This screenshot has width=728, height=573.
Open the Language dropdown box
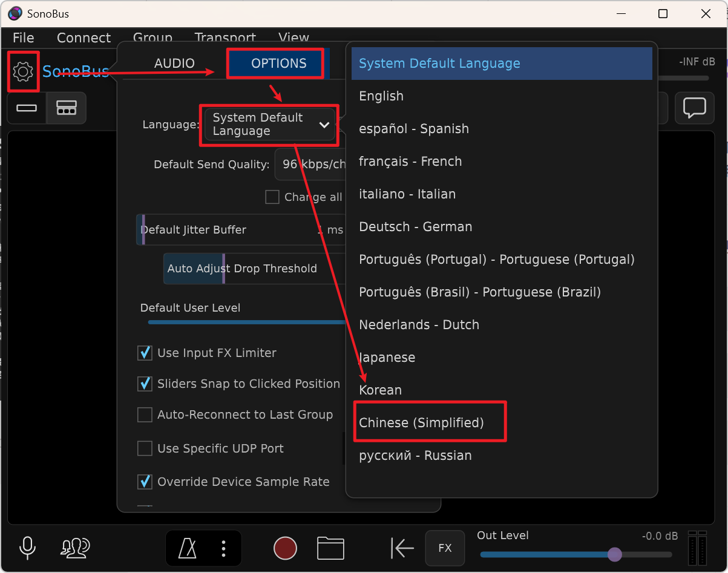click(x=270, y=125)
